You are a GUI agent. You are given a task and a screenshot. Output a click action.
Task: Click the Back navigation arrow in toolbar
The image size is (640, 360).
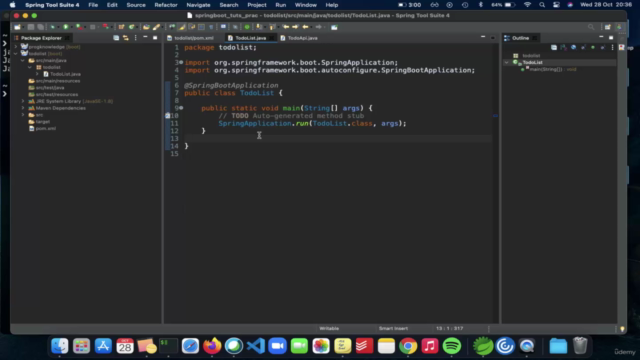(305, 27)
